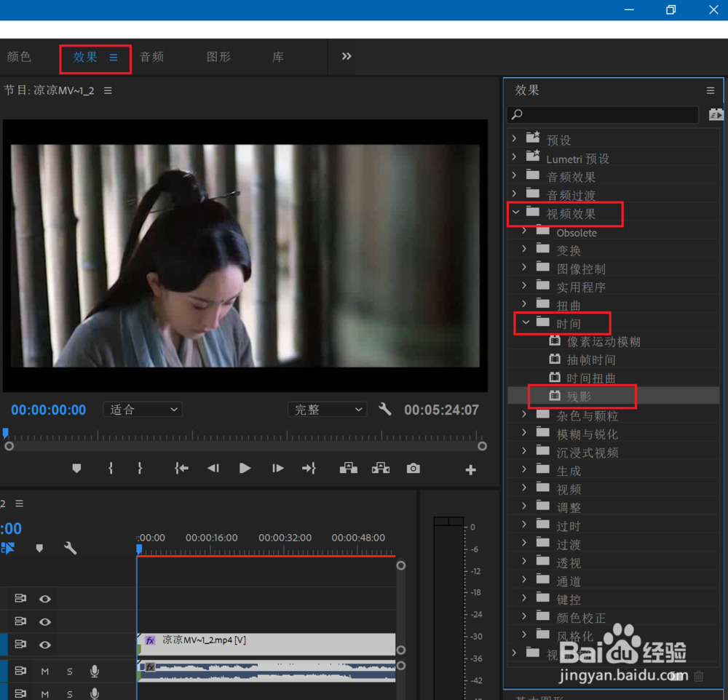Open the 适合 zoom level dropdown
Viewport: 728px width, 700px height.
143,410
